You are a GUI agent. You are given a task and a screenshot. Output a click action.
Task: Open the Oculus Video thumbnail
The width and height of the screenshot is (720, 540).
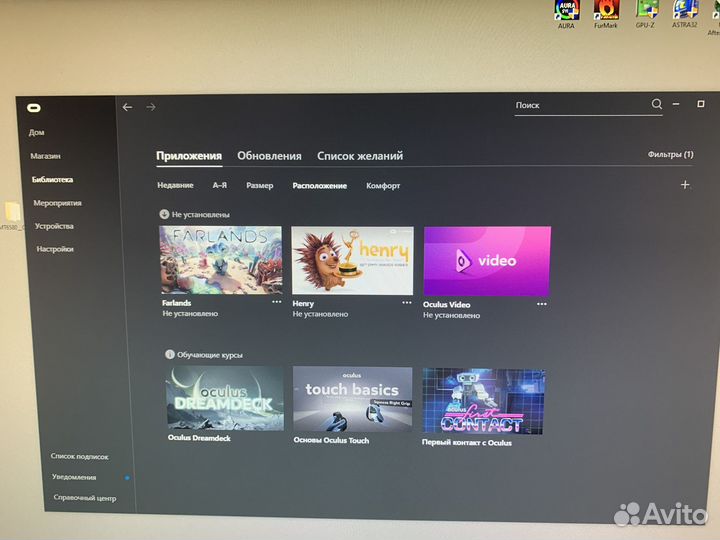[x=487, y=261]
